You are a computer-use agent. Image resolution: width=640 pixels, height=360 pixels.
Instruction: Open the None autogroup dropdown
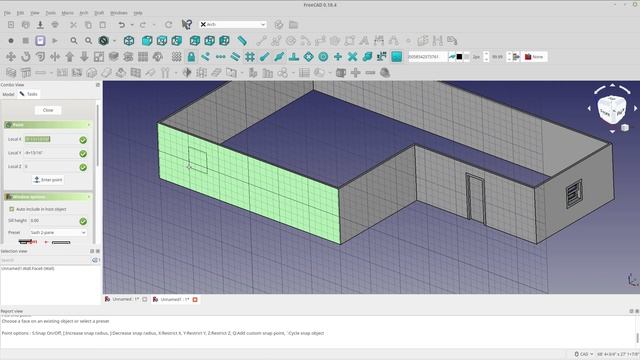pos(535,57)
